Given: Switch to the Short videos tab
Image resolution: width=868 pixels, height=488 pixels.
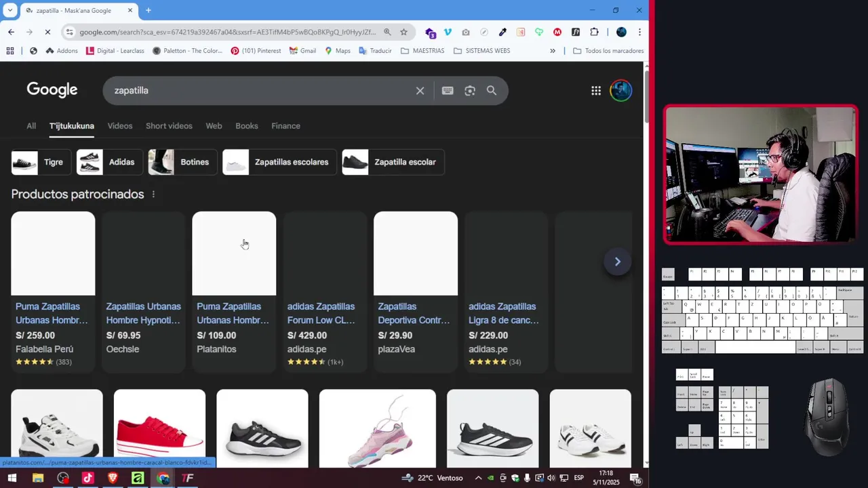Looking at the screenshot, I should pos(169,126).
